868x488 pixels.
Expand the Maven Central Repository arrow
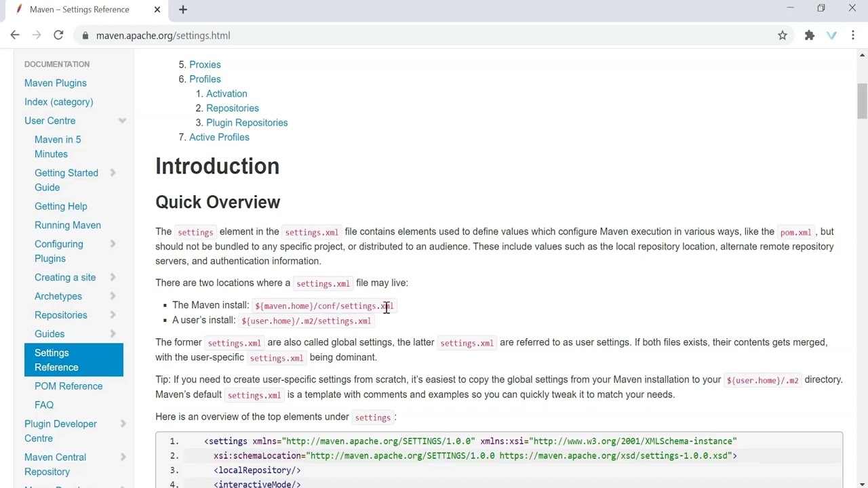[x=123, y=457]
